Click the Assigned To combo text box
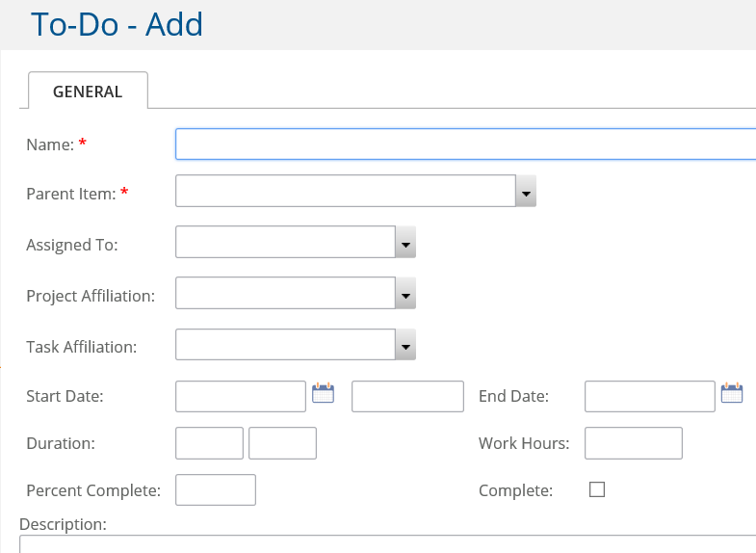The image size is (756, 553). [285, 242]
